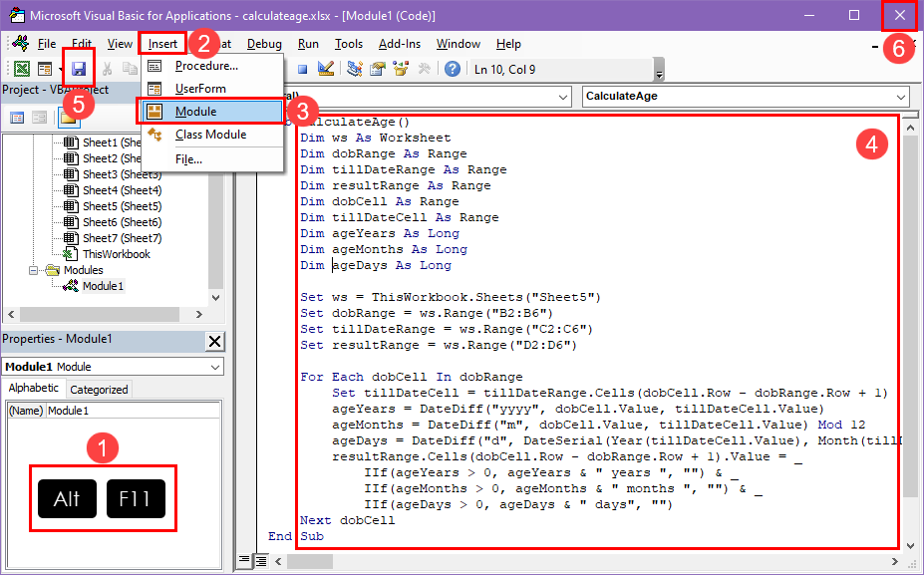Click the UserForm icon in Insert menu
Image resolution: width=924 pixels, height=575 pixels.
click(x=154, y=89)
